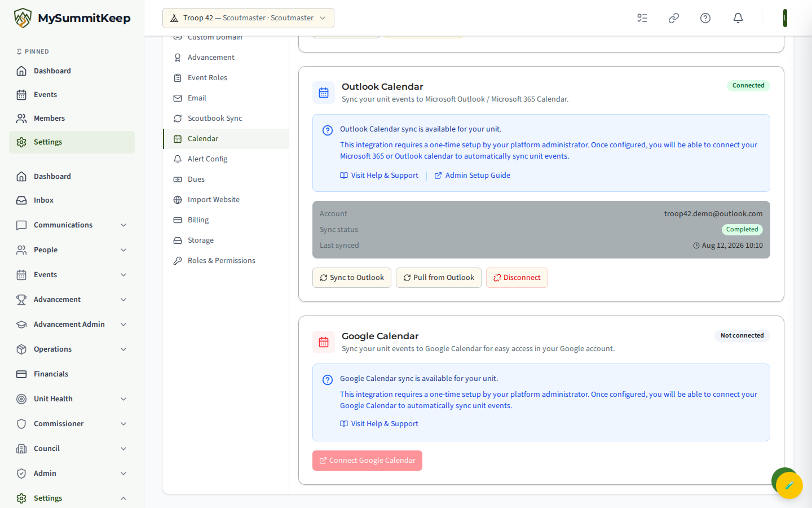Open the help question-mark icon in top bar

(x=705, y=18)
